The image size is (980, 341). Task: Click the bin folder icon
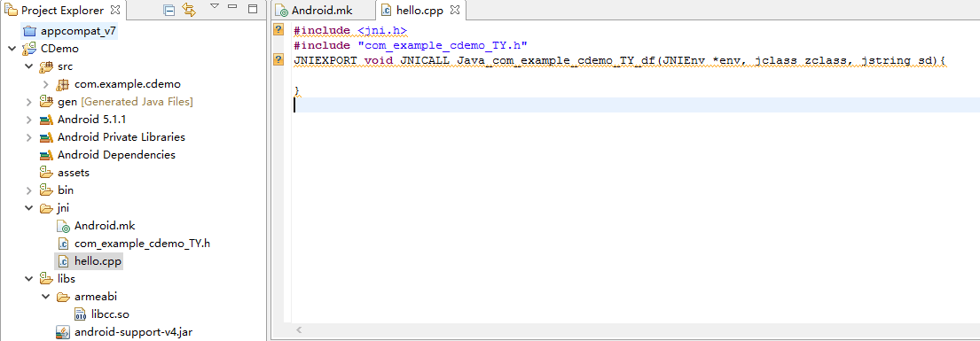tap(46, 190)
